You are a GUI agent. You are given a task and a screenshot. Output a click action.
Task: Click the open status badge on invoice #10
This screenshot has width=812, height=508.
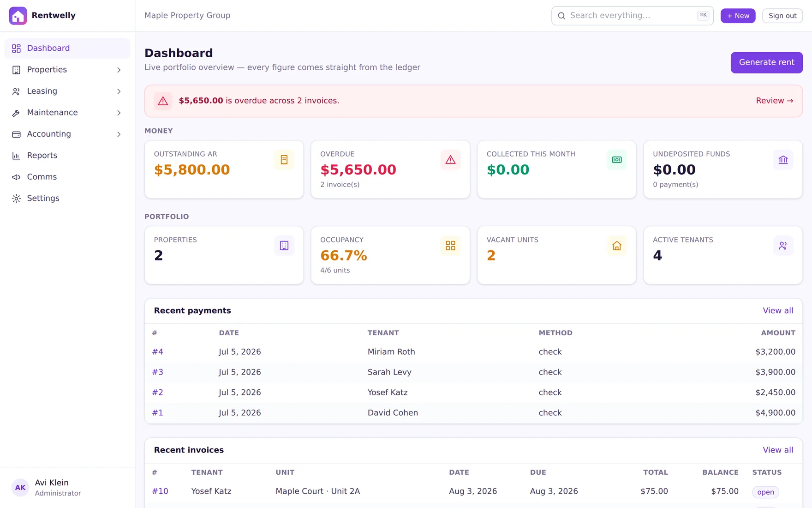[x=765, y=492]
